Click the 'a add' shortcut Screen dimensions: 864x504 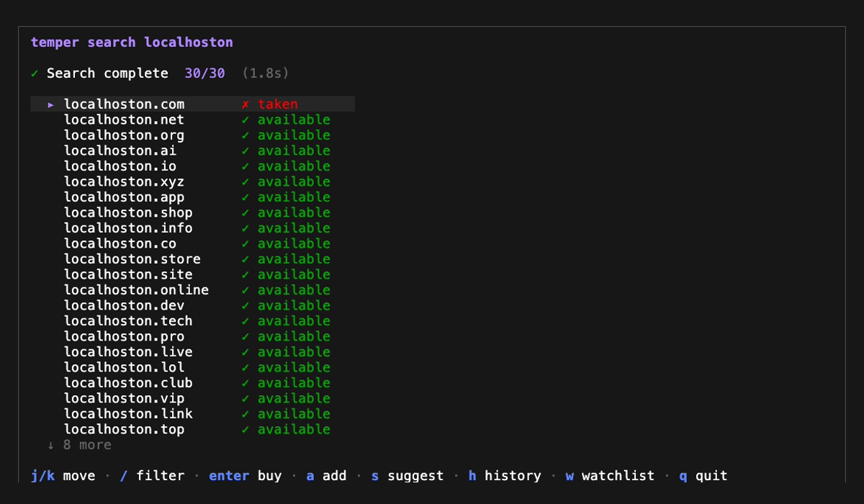tap(326, 476)
